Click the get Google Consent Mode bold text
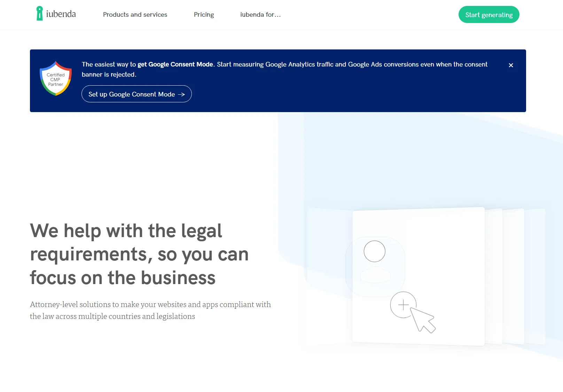 click(175, 64)
